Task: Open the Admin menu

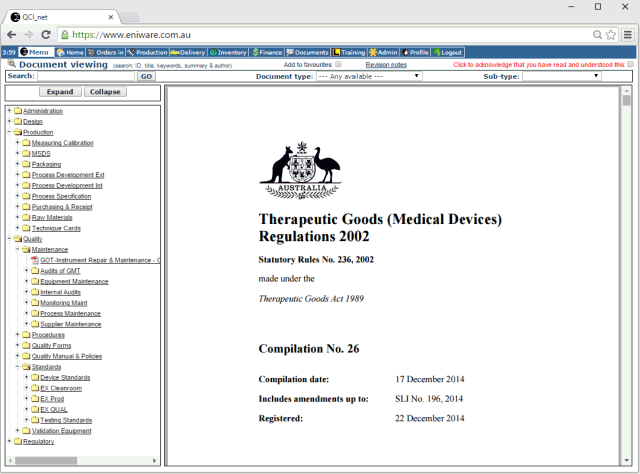Action: [x=383, y=52]
